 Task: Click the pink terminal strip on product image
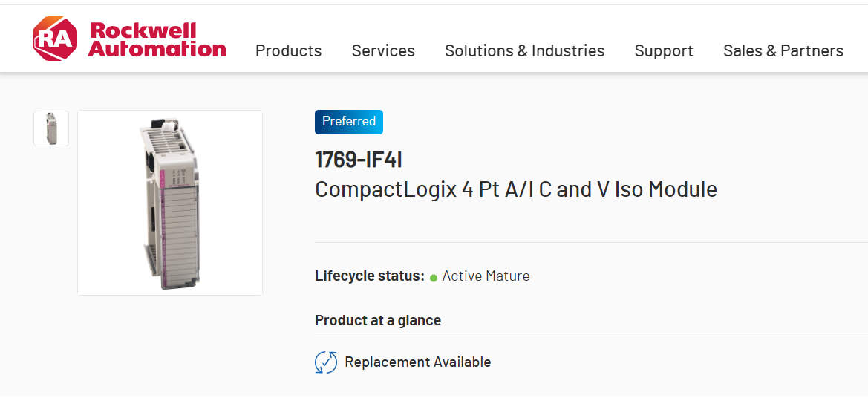[x=164, y=230]
